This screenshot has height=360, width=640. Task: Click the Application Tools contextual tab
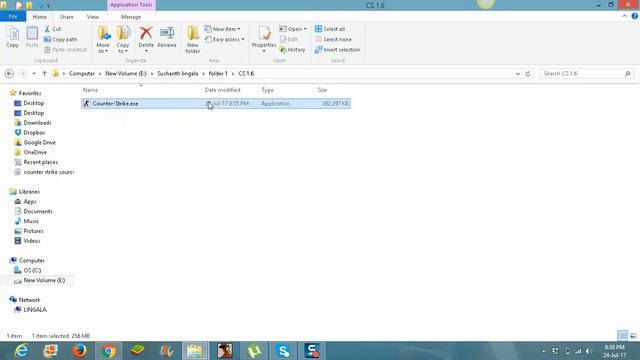(131, 5)
